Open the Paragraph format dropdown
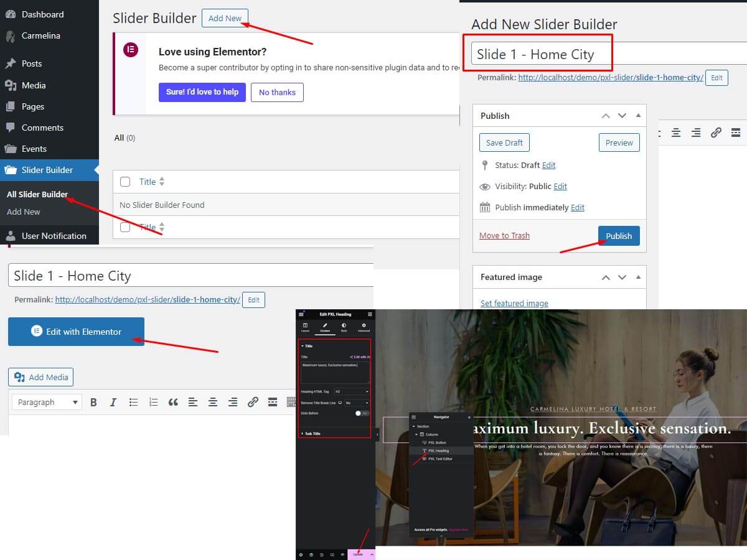Image resolution: width=747 pixels, height=560 pixels. [47, 403]
